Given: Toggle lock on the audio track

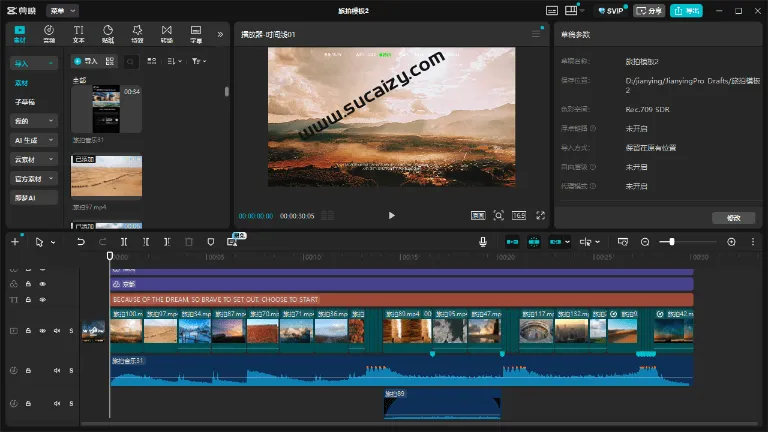Looking at the screenshot, I should 28,371.
